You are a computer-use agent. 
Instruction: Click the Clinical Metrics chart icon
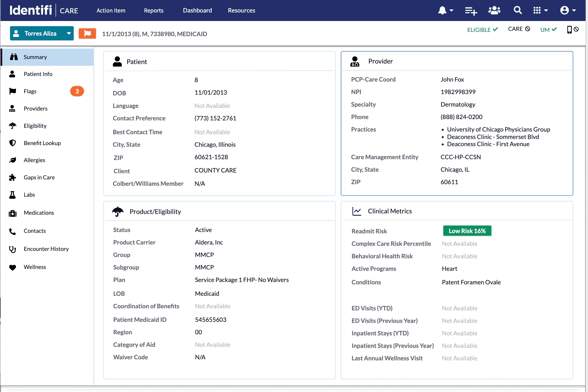coord(356,211)
